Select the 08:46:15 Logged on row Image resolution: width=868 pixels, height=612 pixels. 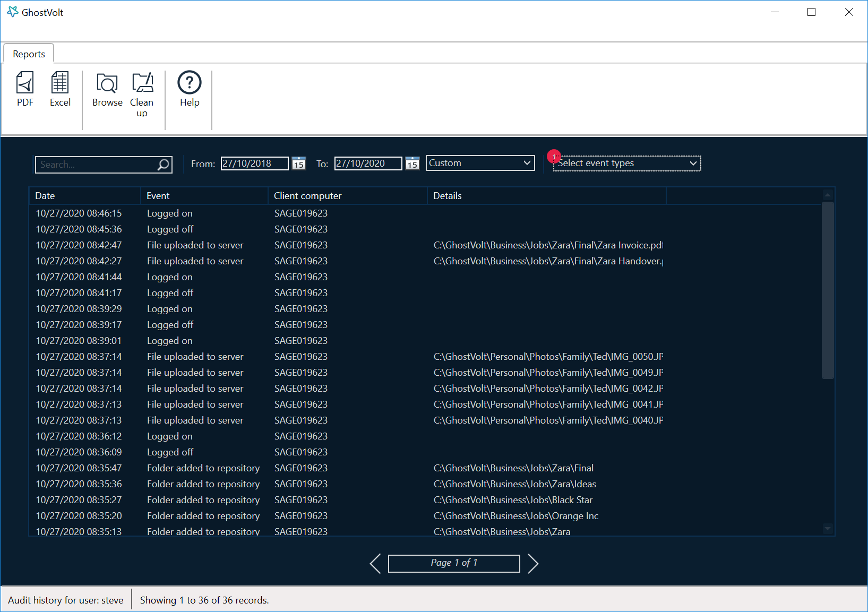tap(425, 213)
